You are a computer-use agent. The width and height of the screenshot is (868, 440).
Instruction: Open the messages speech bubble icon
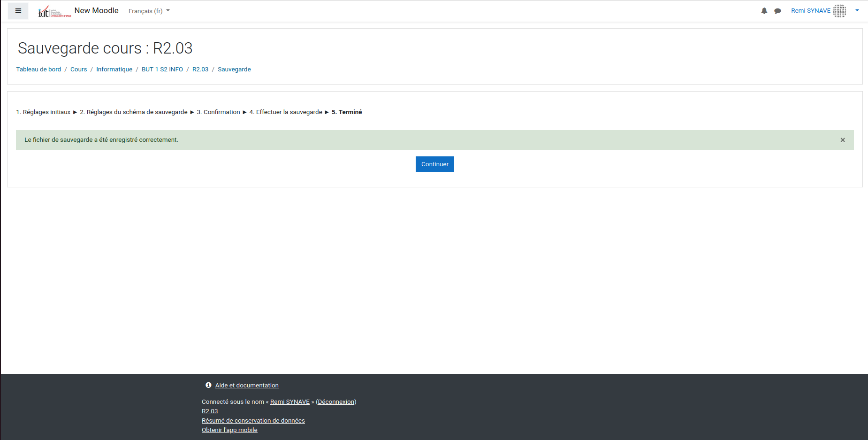pyautogui.click(x=777, y=11)
